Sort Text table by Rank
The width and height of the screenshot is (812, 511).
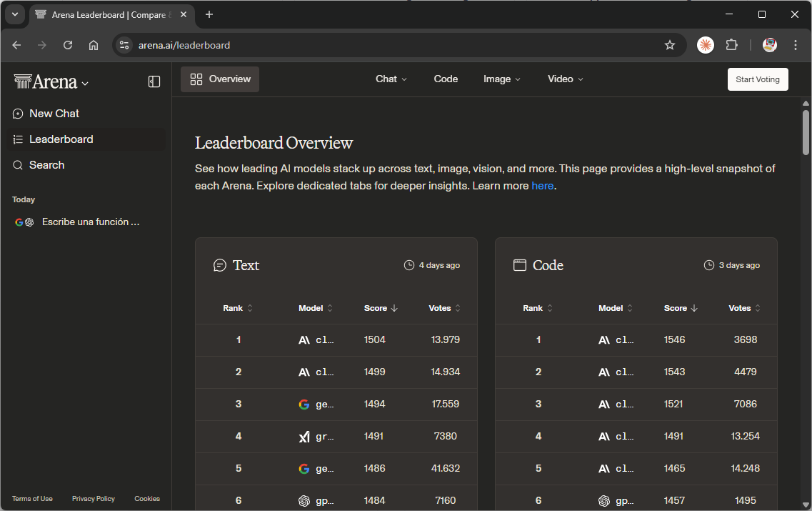(238, 308)
